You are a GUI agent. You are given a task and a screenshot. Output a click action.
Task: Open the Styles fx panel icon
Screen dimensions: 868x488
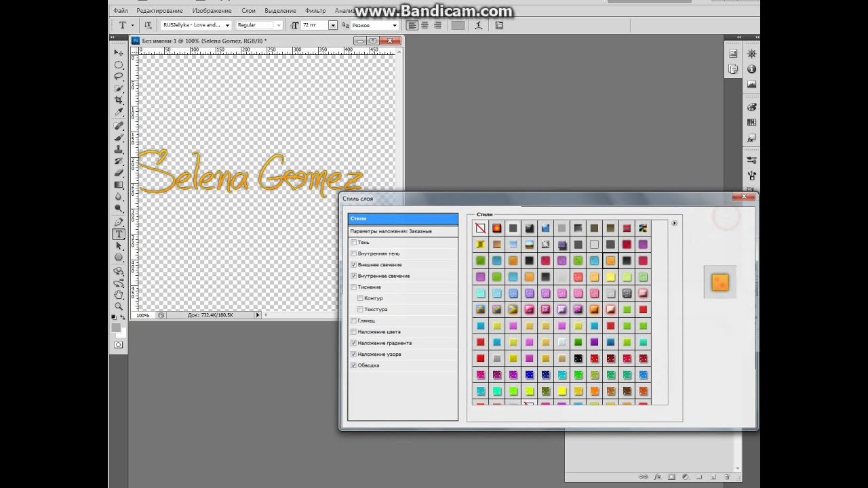(x=751, y=138)
